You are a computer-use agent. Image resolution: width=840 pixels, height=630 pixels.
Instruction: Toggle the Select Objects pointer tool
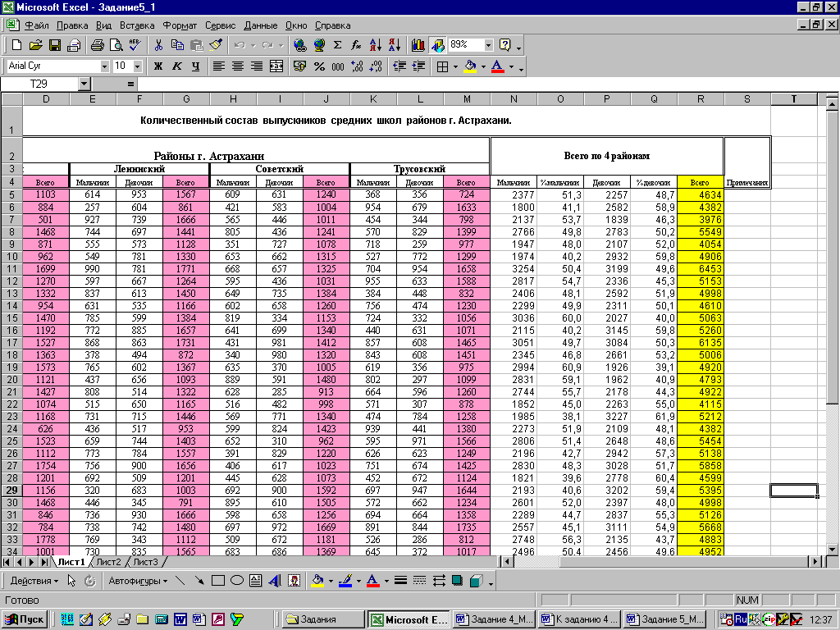pos(72,581)
